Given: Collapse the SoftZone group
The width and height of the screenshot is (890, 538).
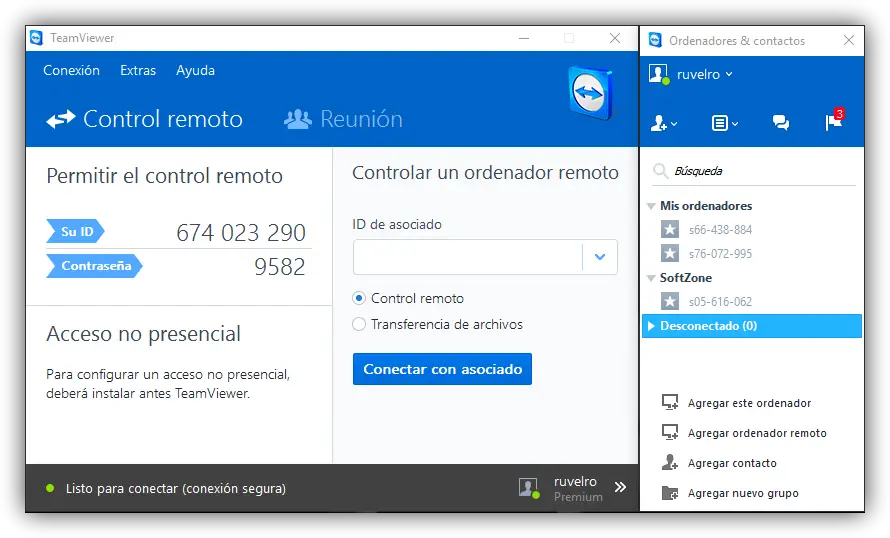Looking at the screenshot, I should coord(652,278).
